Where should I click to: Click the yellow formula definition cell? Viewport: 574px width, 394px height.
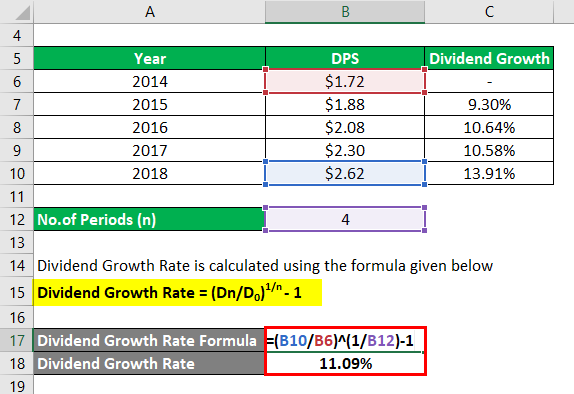coord(178,293)
